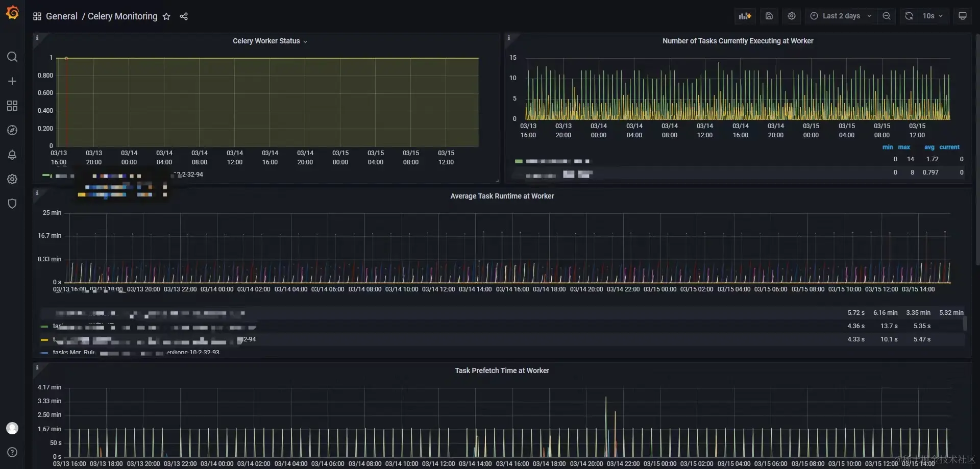Cycle view mode with monitor icon
Image resolution: width=980 pixels, height=469 pixels.
(x=963, y=16)
